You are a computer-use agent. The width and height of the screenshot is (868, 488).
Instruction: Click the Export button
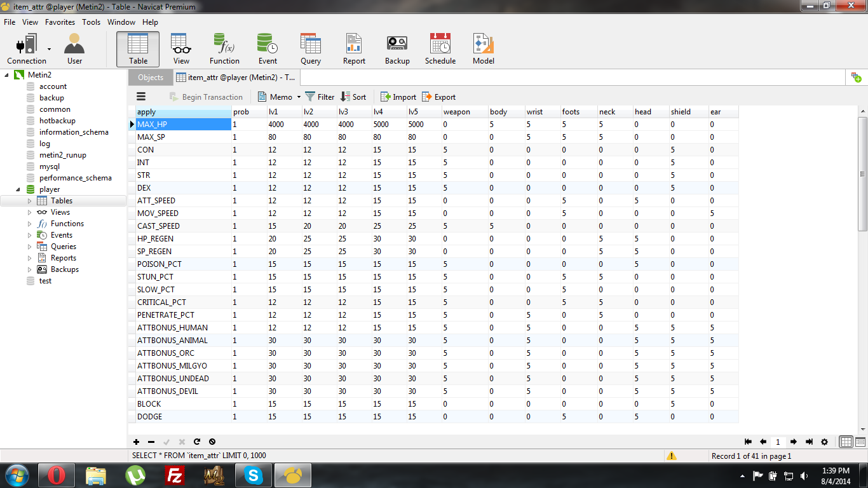tap(439, 97)
